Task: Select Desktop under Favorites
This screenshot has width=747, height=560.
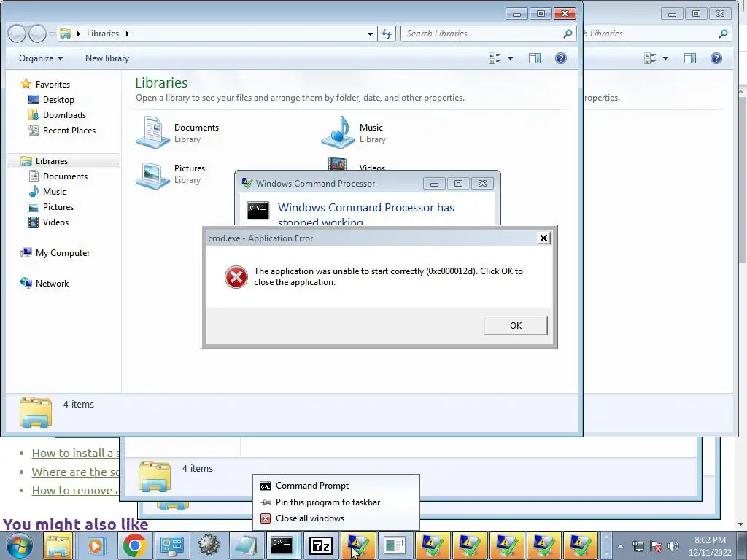Action: pyautogui.click(x=58, y=99)
